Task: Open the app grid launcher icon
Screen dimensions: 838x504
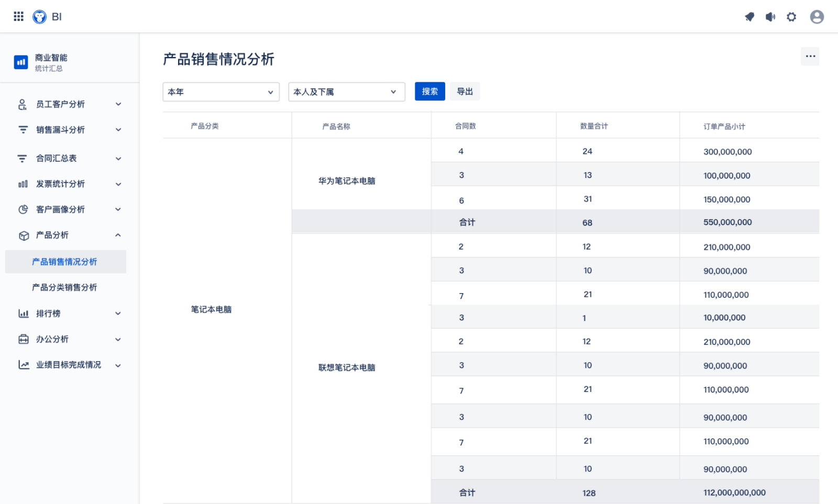Action: point(19,17)
